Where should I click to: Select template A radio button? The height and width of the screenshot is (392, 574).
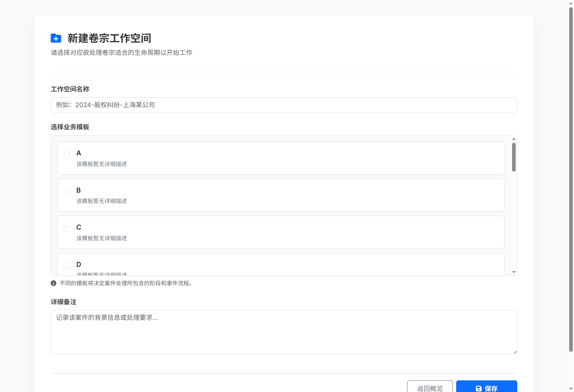click(67, 154)
